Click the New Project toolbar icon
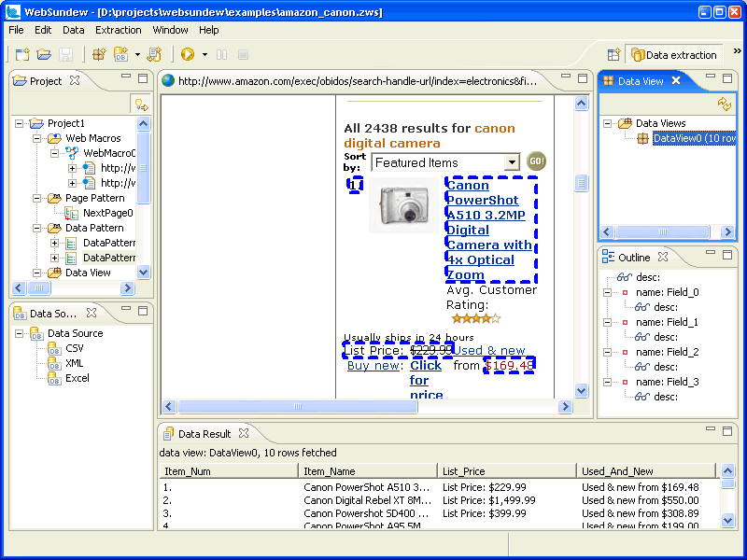The height and width of the screenshot is (560, 747). tap(21, 55)
